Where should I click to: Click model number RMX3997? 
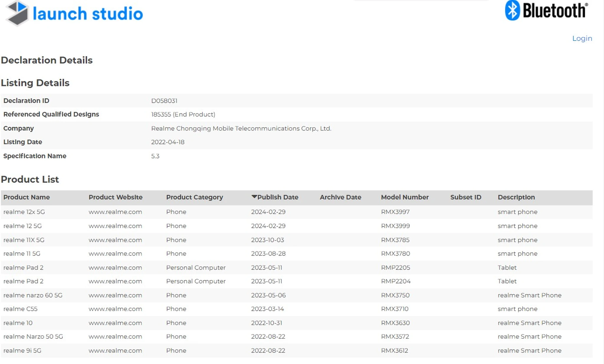coord(395,212)
